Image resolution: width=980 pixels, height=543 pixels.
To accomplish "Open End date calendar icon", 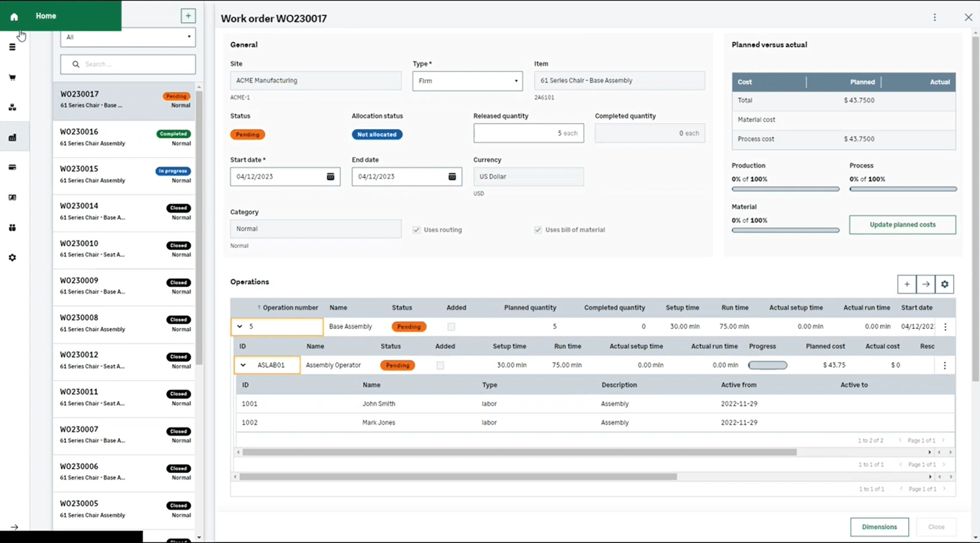I will tap(452, 176).
